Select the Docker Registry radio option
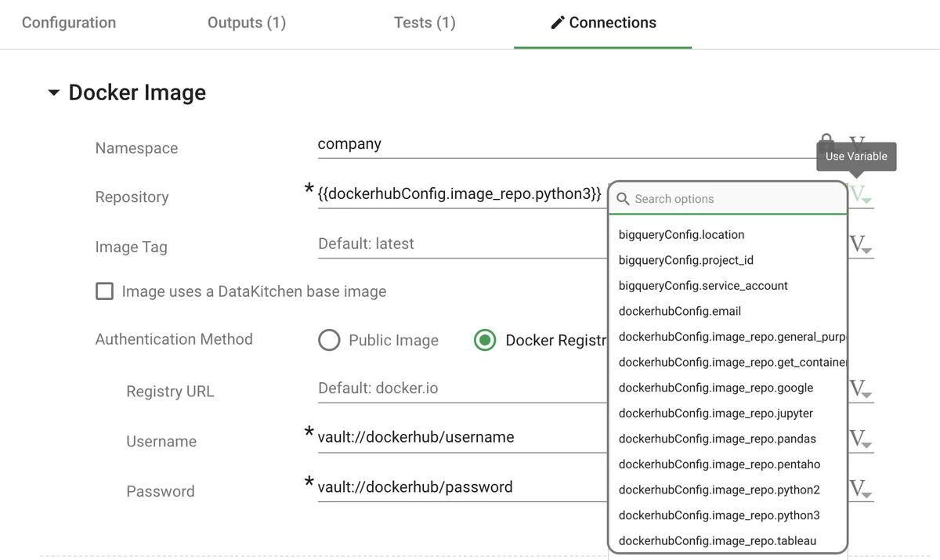This screenshot has height=560, width=940. coord(485,340)
